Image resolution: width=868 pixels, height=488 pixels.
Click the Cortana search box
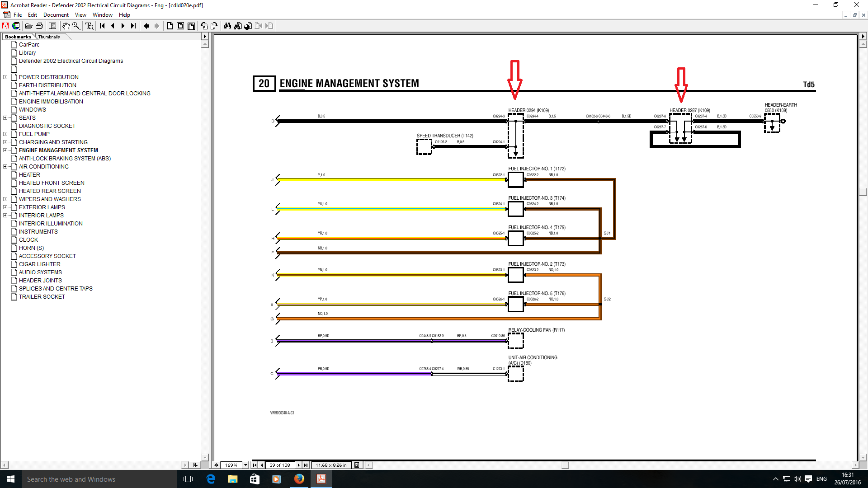(x=99, y=479)
